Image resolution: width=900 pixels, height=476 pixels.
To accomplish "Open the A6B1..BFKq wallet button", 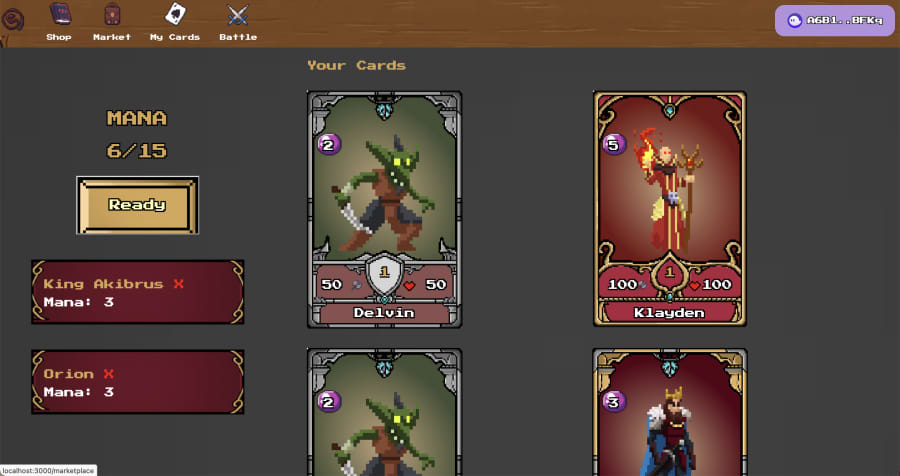I will click(x=835, y=21).
